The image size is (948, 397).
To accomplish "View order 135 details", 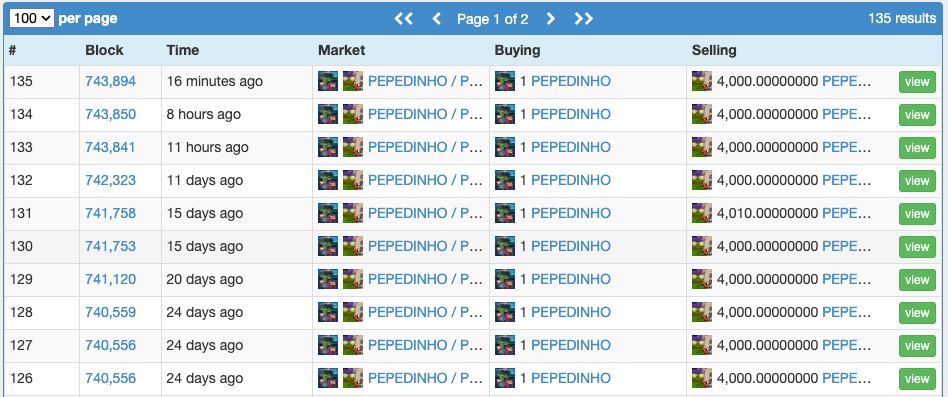I will pos(917,82).
